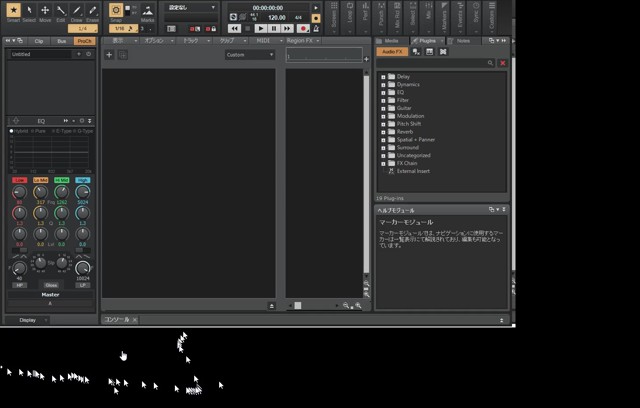This screenshot has width=640, height=408.
Task: Expand the Sync module
Action: coord(476,18)
